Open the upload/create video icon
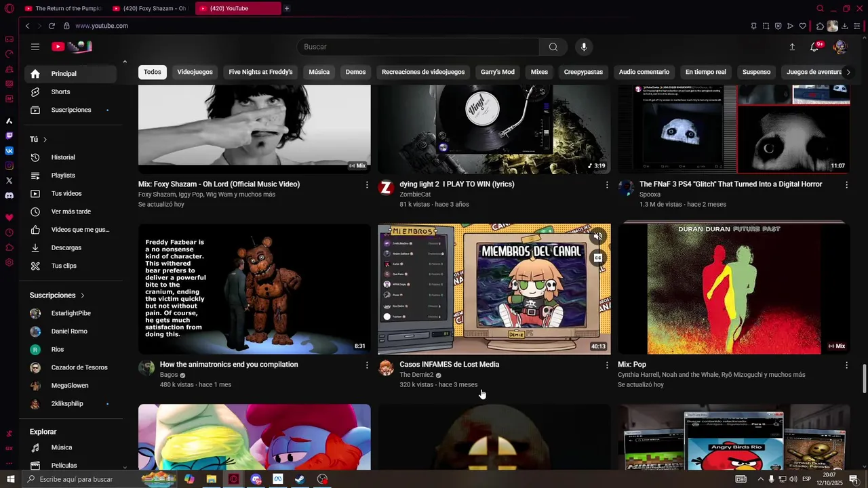Image resolution: width=868 pixels, height=488 pixels. (792, 47)
